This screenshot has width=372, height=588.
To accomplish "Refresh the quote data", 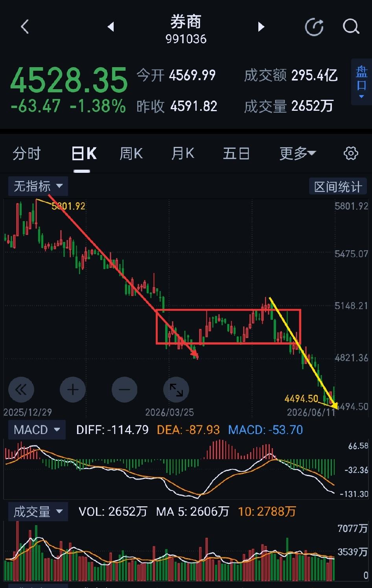I will coord(314,27).
